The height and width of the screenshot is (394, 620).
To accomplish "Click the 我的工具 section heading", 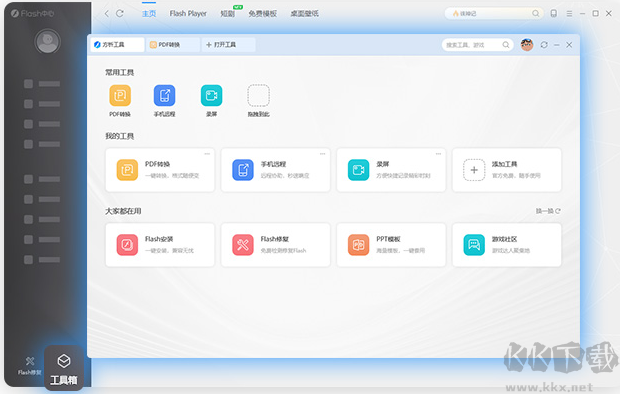I will point(119,136).
